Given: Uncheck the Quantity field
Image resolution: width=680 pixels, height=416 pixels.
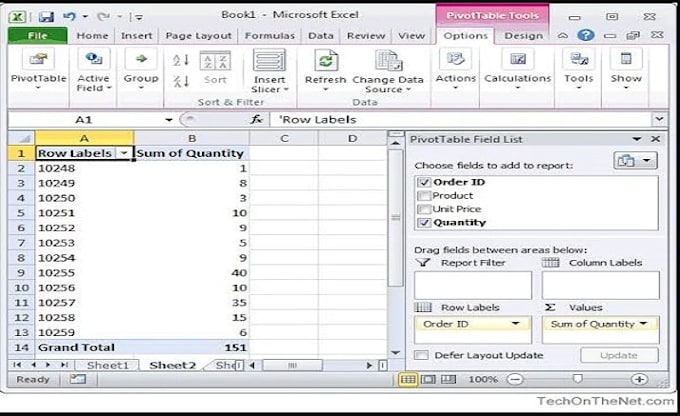Looking at the screenshot, I should tap(424, 223).
